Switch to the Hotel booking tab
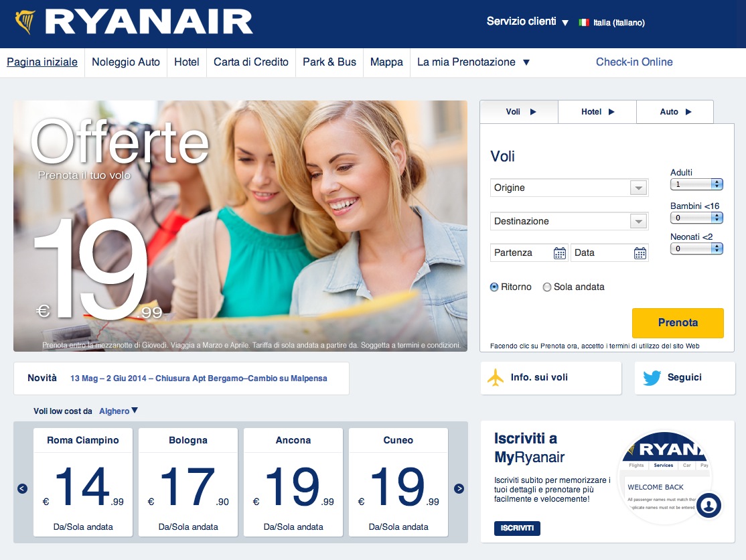Screen dimensions: 746x560 [597, 112]
